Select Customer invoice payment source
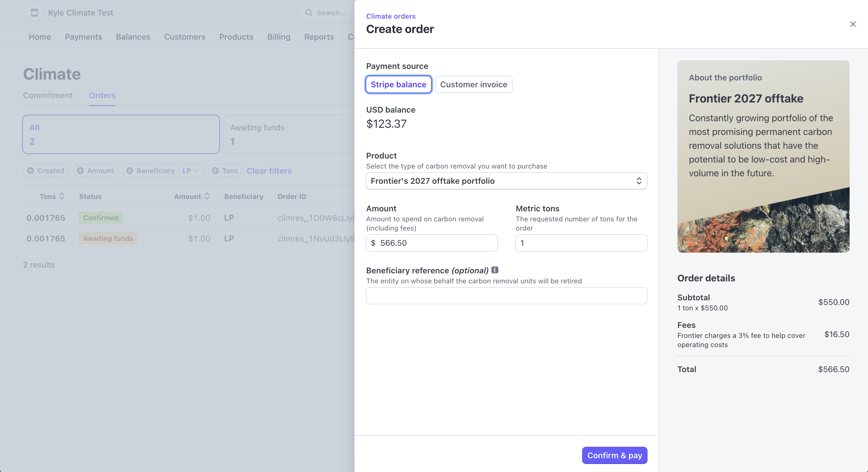Image resolution: width=868 pixels, height=472 pixels. tap(473, 84)
